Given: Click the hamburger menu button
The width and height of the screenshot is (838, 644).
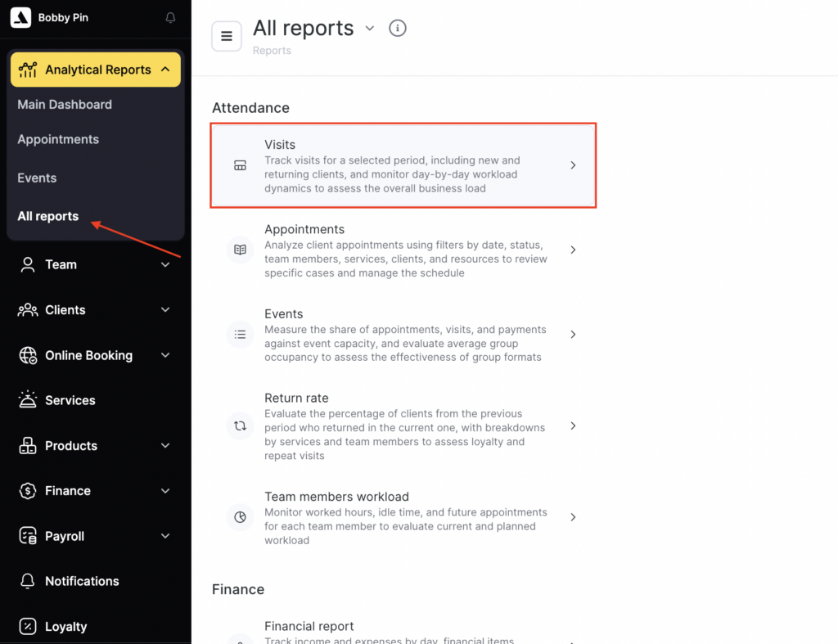Looking at the screenshot, I should (227, 36).
